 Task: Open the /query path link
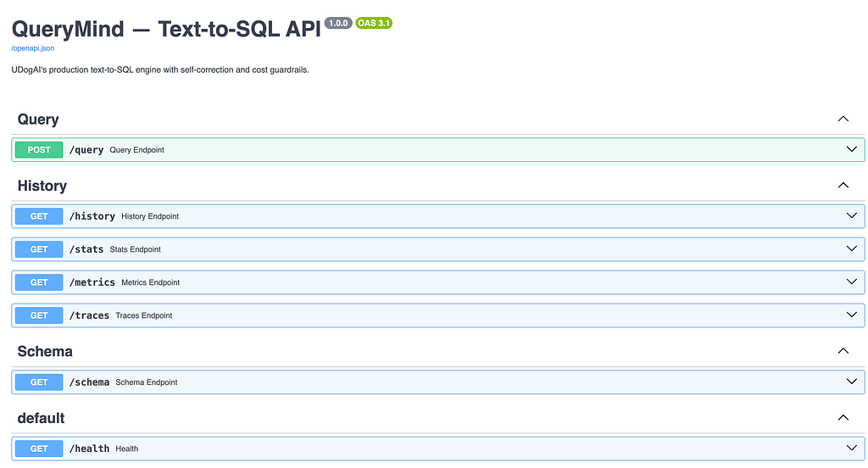pyautogui.click(x=86, y=150)
